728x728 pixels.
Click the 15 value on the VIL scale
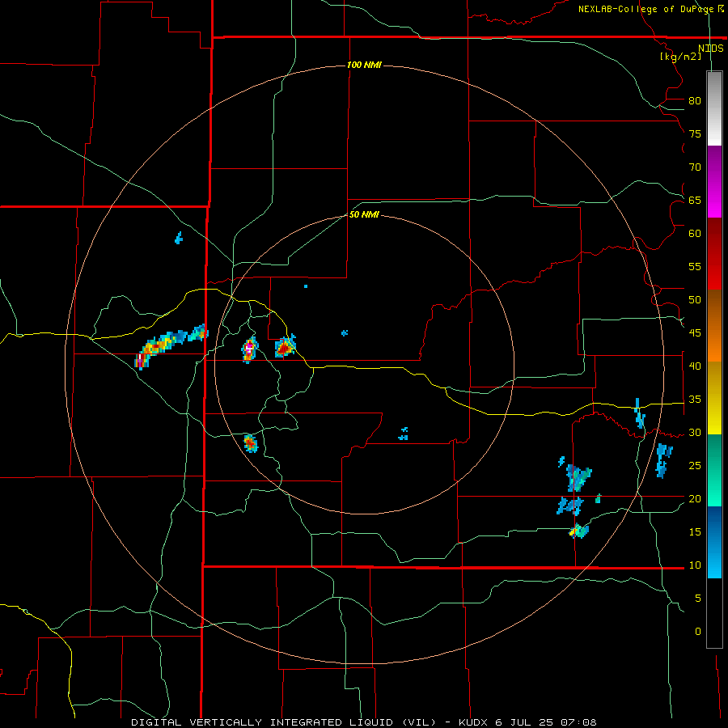coord(695,532)
